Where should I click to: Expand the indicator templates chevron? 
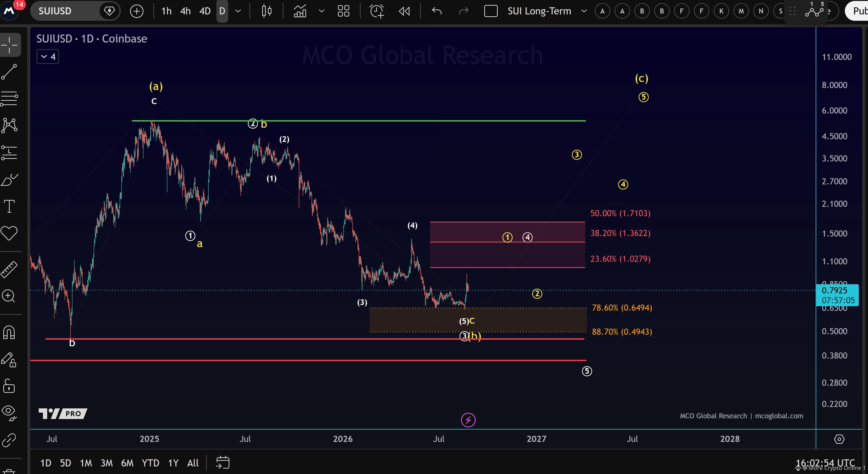coord(321,11)
